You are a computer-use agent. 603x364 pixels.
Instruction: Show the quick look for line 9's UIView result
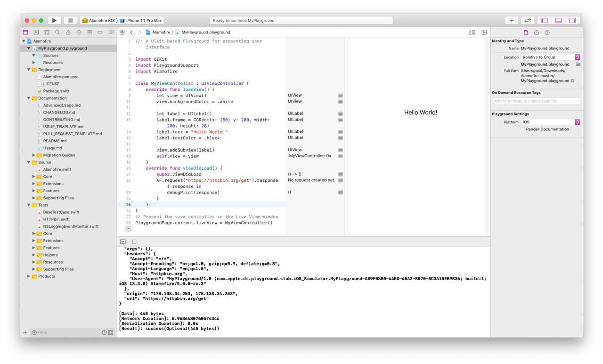click(x=341, y=96)
